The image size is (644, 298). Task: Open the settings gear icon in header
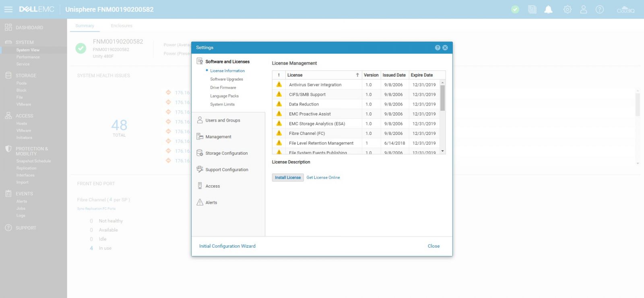567,10
